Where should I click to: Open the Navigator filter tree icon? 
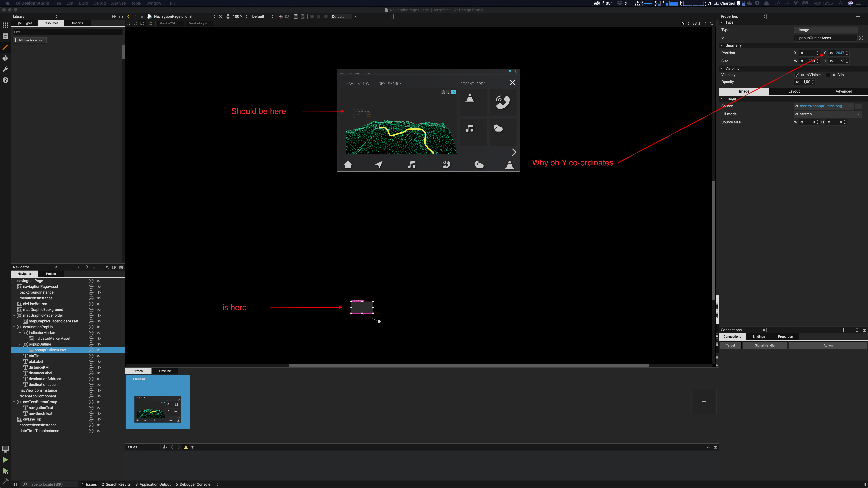pyautogui.click(x=107, y=267)
